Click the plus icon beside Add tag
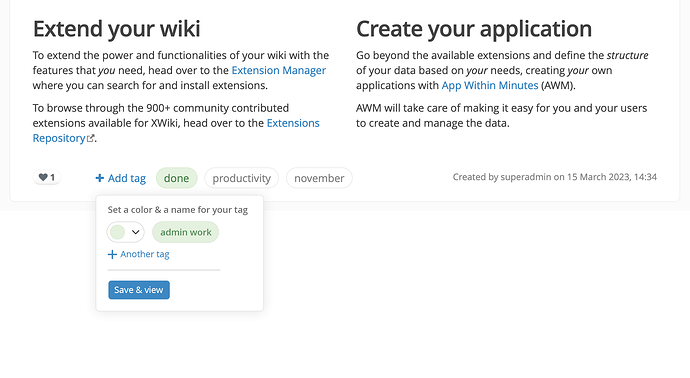This screenshot has width=690, height=378. click(x=99, y=178)
